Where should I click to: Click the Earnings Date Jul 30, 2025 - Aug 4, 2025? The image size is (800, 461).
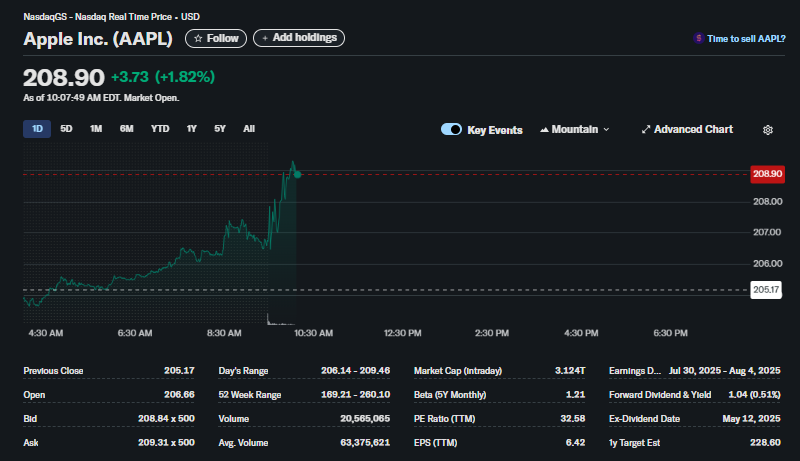point(724,371)
